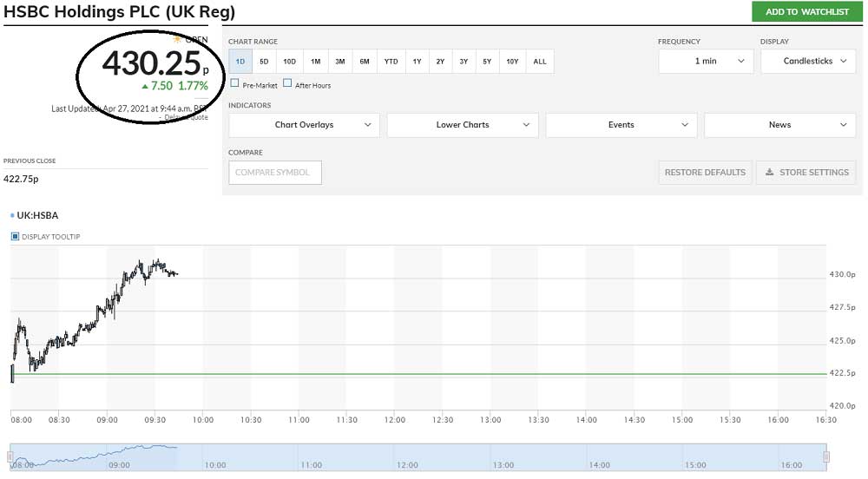
Task: Enable the Pre-Market checkbox
Action: click(x=234, y=83)
